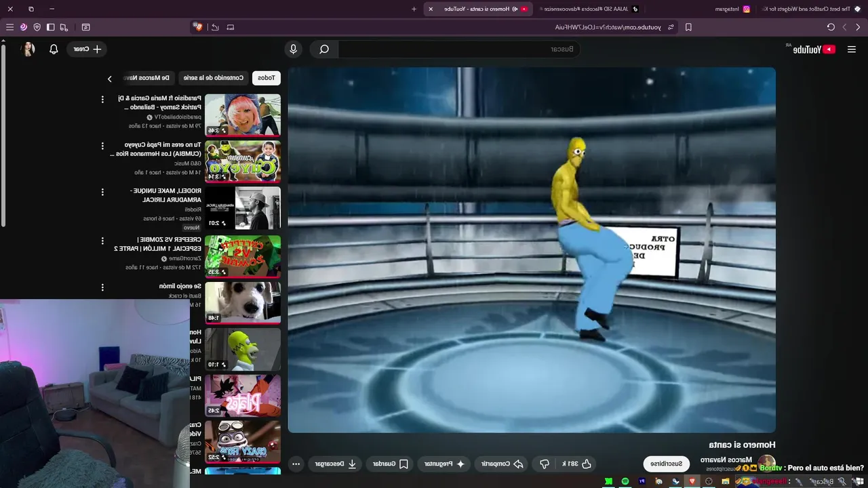
Task: Open the Homer Simpson 1:10 thumbnail
Action: [x=243, y=349]
